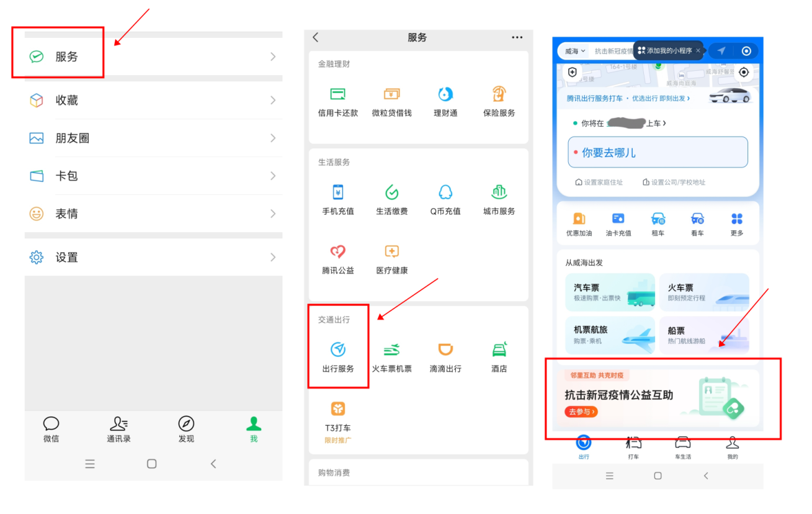Viewport: 812px width, 514px height.
Task: Expand the 威海 city dropdown
Action: coord(574,51)
